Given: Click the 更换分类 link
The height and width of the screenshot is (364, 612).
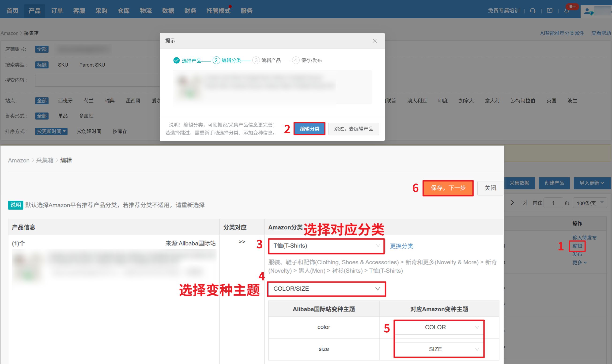Looking at the screenshot, I should (x=401, y=246).
